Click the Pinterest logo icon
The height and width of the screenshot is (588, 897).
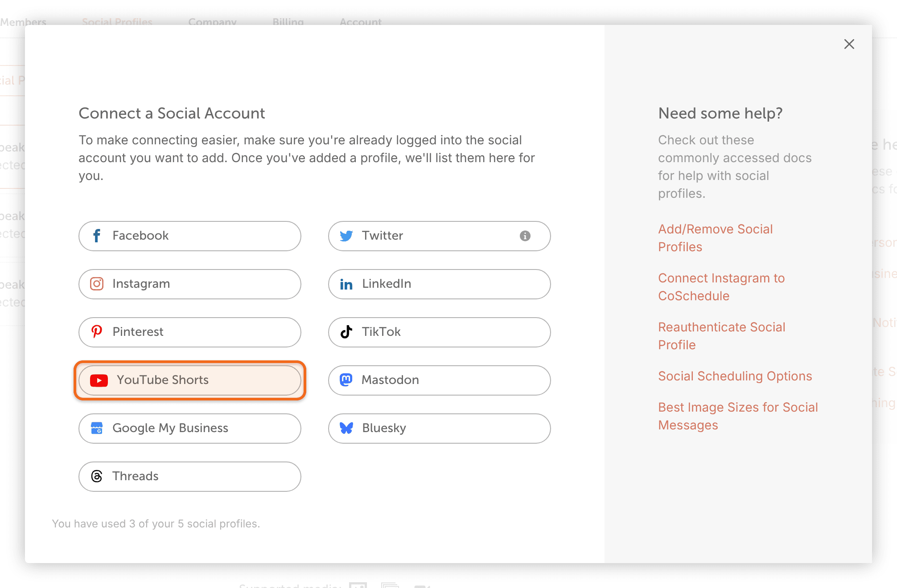(x=97, y=332)
